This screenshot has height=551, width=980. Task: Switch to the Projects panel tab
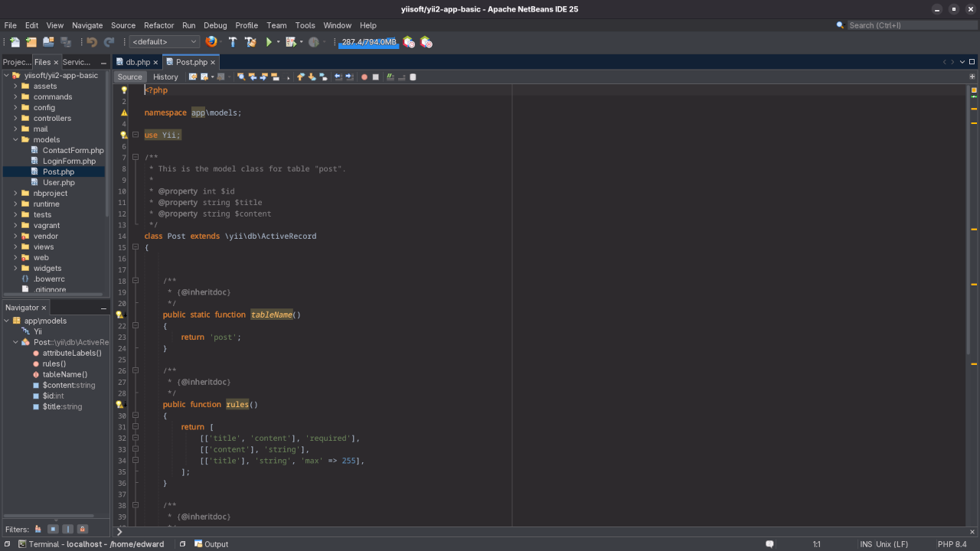point(17,62)
